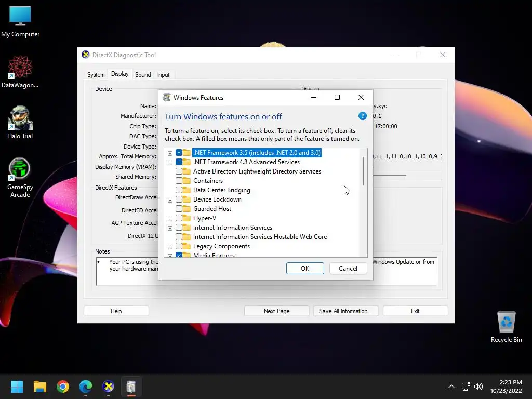This screenshot has height=399, width=532.
Task: Enable the Data Center Bridging checkbox
Action: 179,190
